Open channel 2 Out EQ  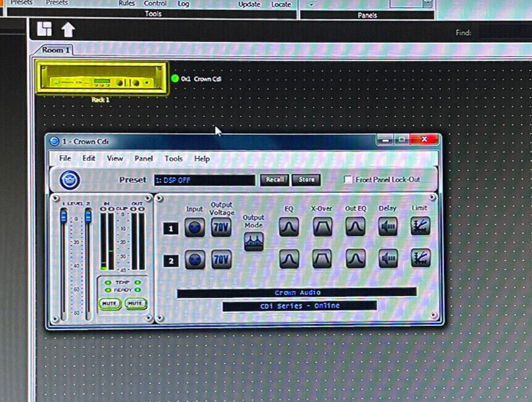coord(355,259)
